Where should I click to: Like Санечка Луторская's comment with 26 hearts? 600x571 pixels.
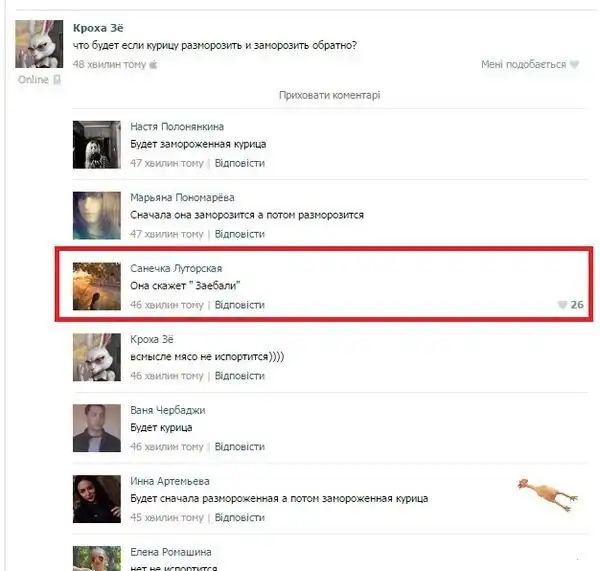point(562,305)
